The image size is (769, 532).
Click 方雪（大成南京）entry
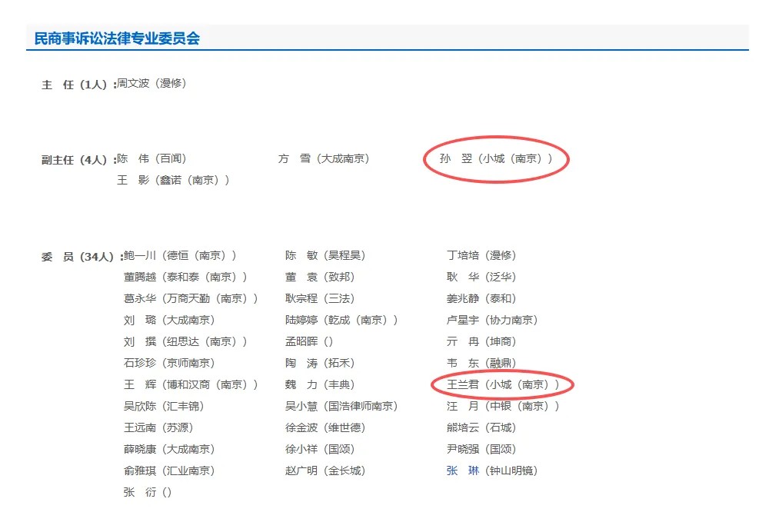click(x=324, y=159)
